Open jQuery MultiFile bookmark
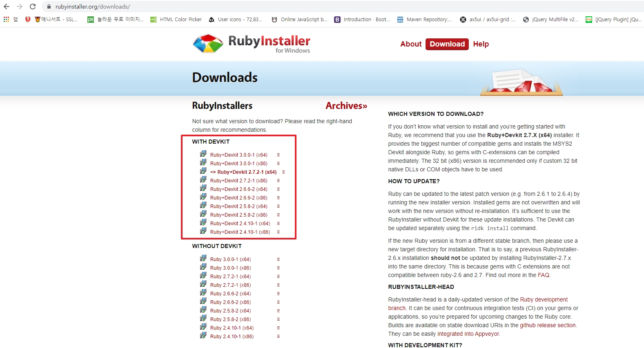 [550, 19]
